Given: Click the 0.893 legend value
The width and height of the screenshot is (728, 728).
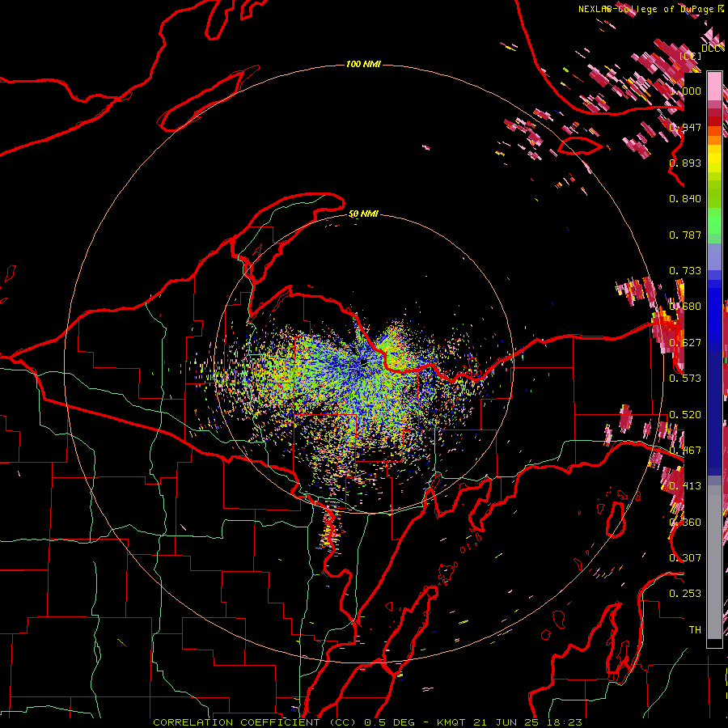Looking at the screenshot, I should click(685, 163).
